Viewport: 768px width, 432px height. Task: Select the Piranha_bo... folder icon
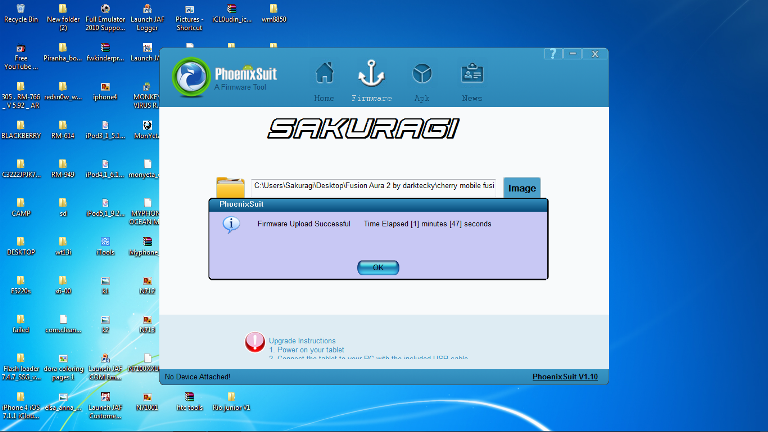tap(63, 52)
